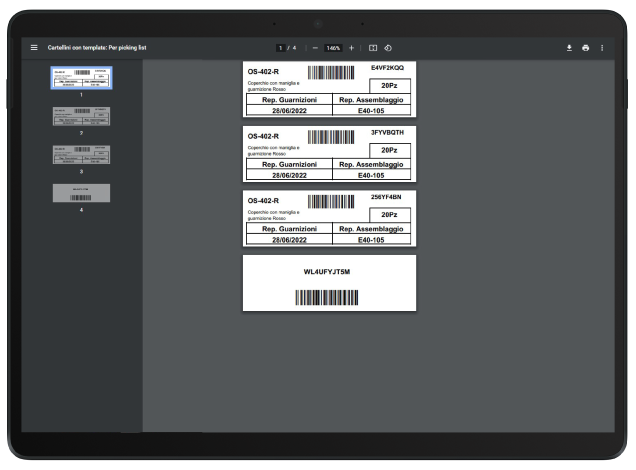Select page 3 thumbnail
The width and height of the screenshot is (636, 470).
click(81, 155)
